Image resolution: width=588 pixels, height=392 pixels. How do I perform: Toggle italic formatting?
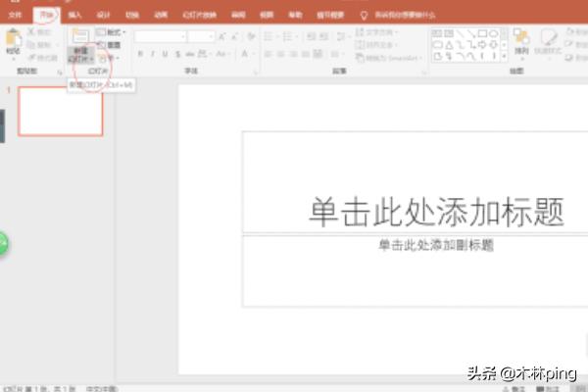pyautogui.click(x=153, y=54)
